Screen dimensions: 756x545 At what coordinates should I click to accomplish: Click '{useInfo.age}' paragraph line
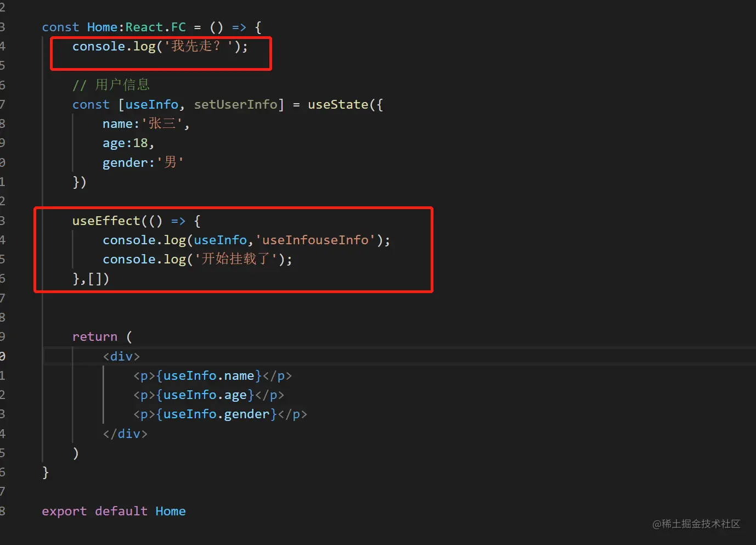pyautogui.click(x=209, y=395)
